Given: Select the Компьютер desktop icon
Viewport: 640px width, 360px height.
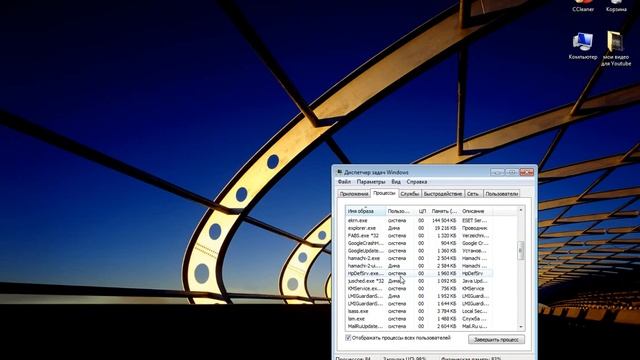Looking at the screenshot, I should (583, 46).
